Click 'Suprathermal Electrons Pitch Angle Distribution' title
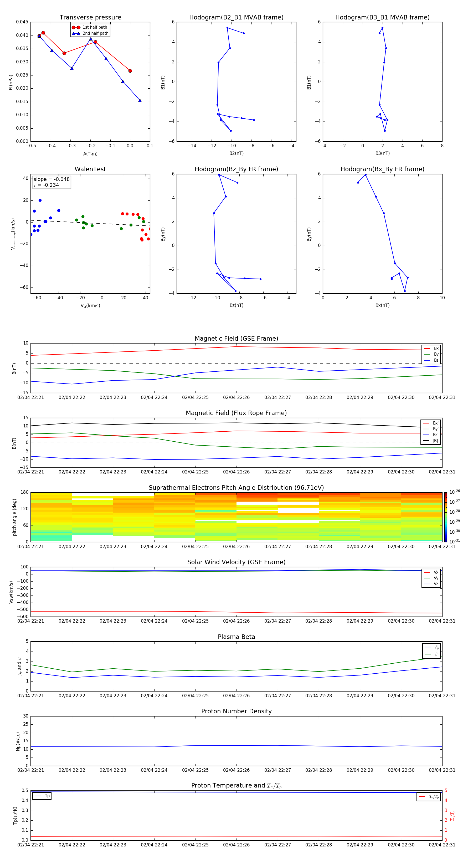473x868 pixels. click(236, 488)
